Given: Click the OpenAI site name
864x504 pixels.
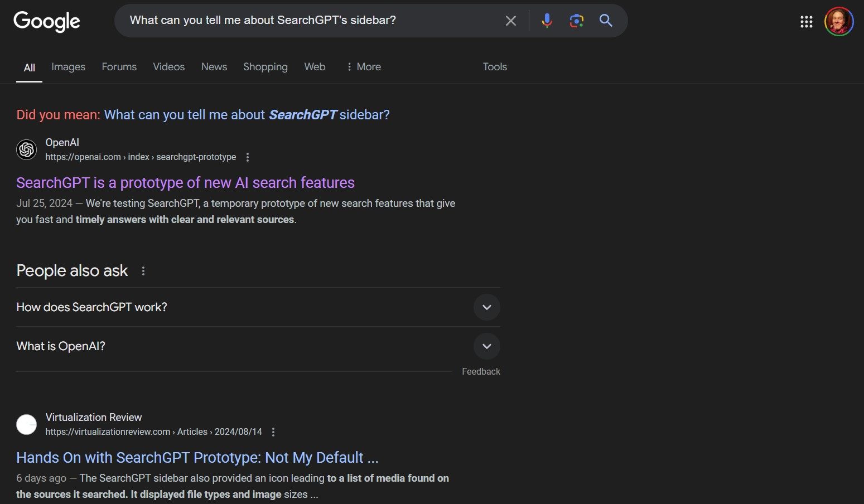Looking at the screenshot, I should coord(62,143).
